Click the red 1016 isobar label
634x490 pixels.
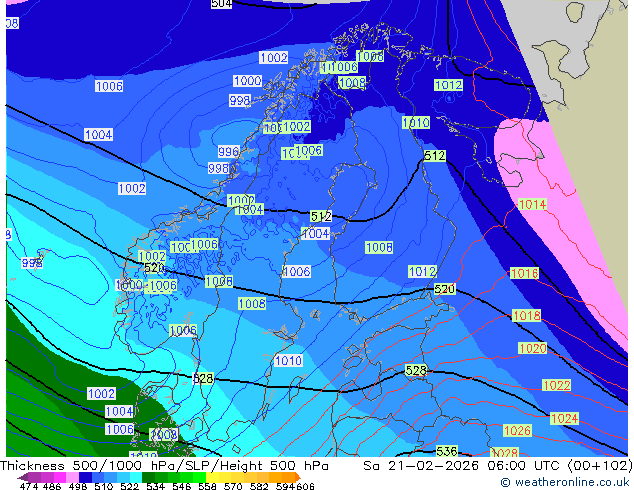pos(524,274)
